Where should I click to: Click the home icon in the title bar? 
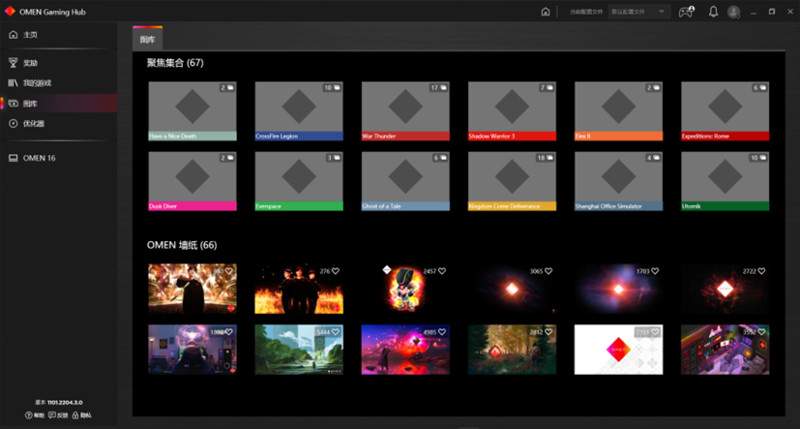click(545, 12)
